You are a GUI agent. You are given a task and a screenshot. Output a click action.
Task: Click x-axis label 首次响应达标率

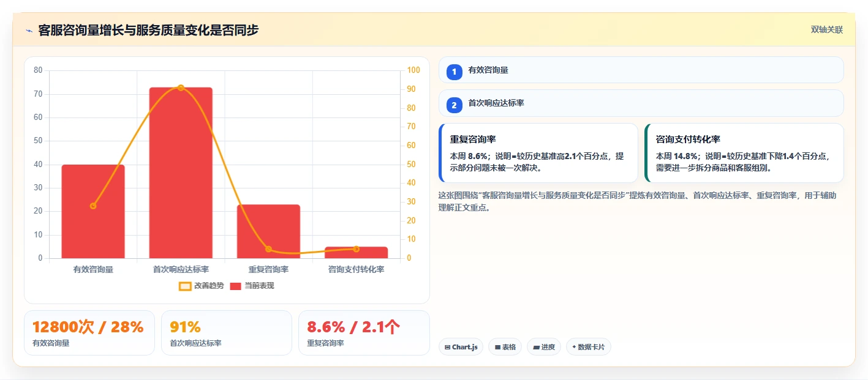181,269
